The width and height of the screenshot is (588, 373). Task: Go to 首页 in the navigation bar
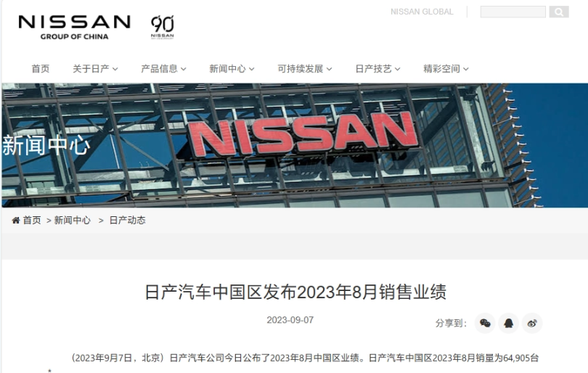pos(41,69)
